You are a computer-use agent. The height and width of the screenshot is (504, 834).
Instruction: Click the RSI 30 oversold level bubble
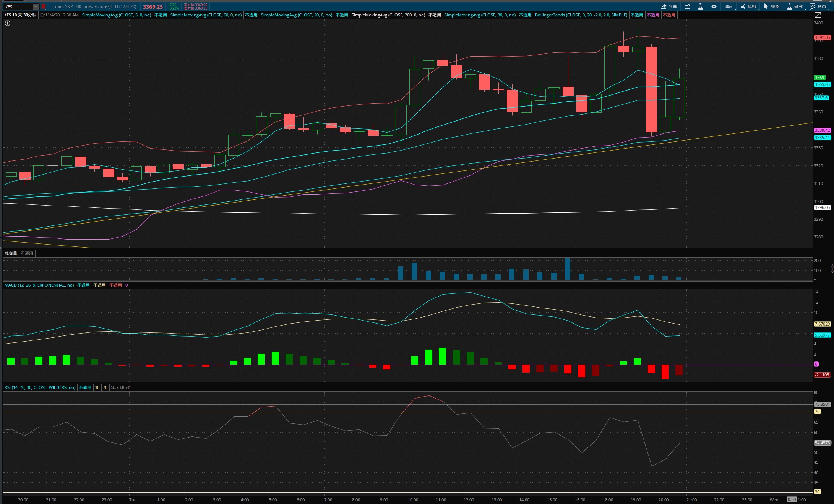coord(817,492)
